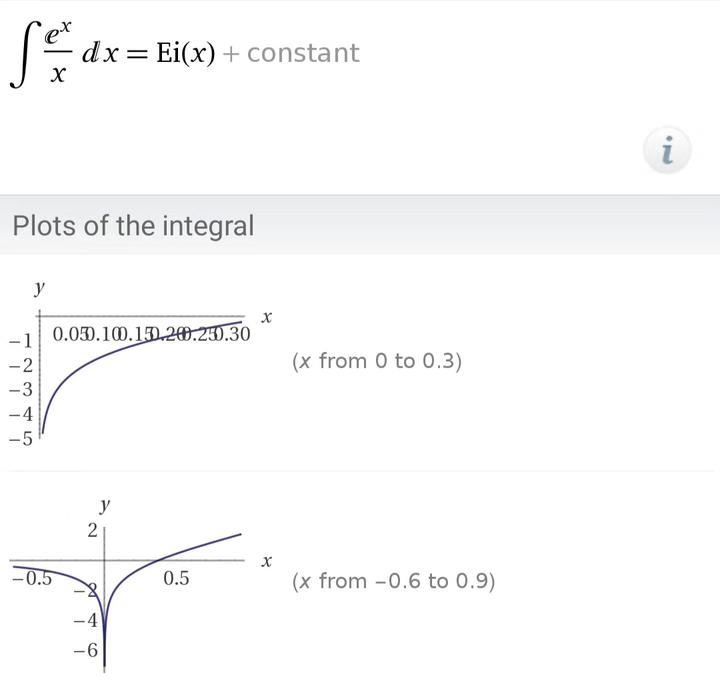The height and width of the screenshot is (691, 720).
Task: Click the −5 tick label on first plot
Action: (x=21, y=437)
